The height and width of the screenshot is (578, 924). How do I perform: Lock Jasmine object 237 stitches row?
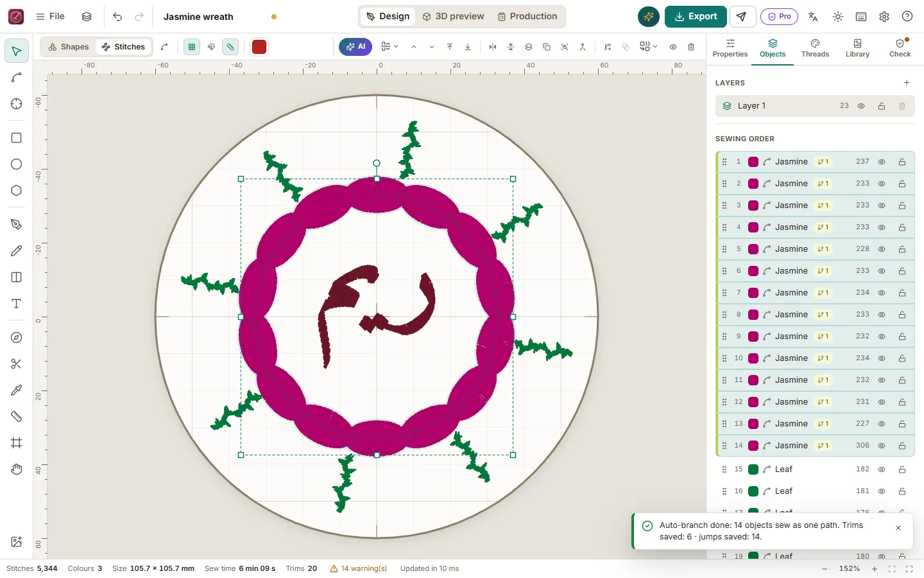click(902, 162)
